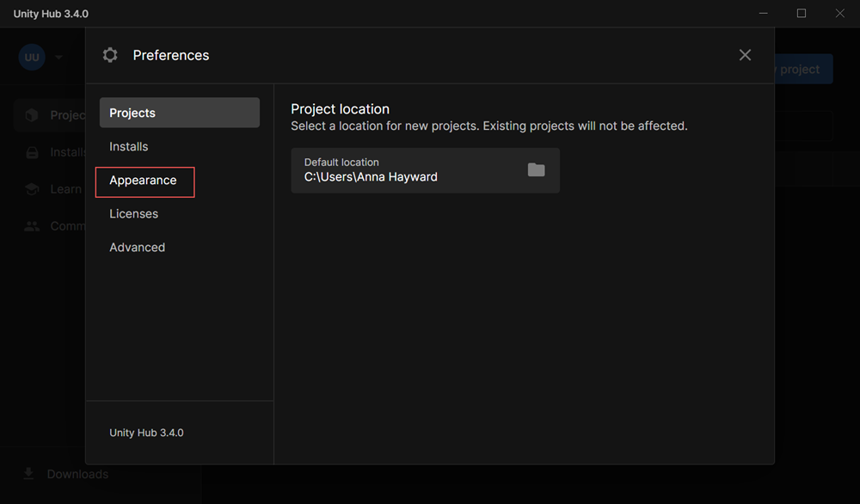The image size is (860, 504).
Task: Click the Unity Hub 3.4.0 version text
Action: [x=146, y=433]
